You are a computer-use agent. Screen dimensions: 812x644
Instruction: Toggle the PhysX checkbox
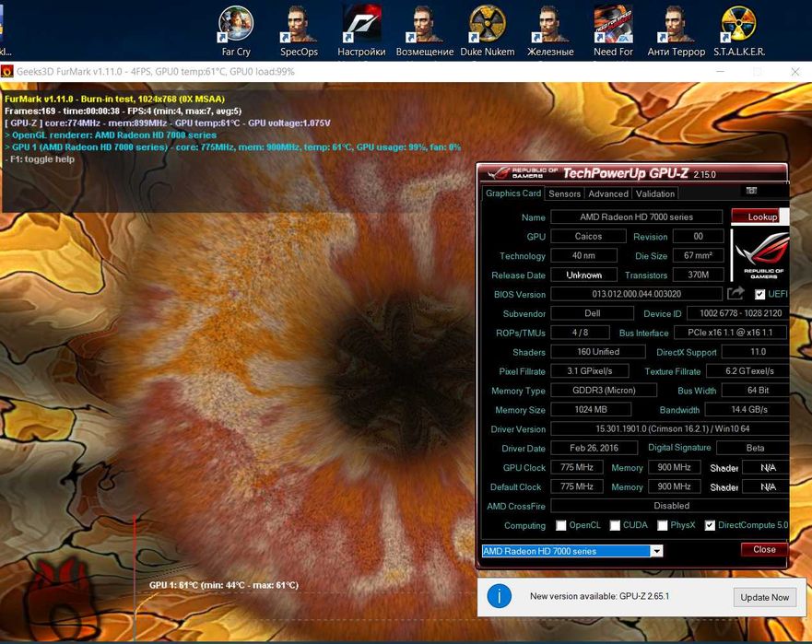coord(663,525)
